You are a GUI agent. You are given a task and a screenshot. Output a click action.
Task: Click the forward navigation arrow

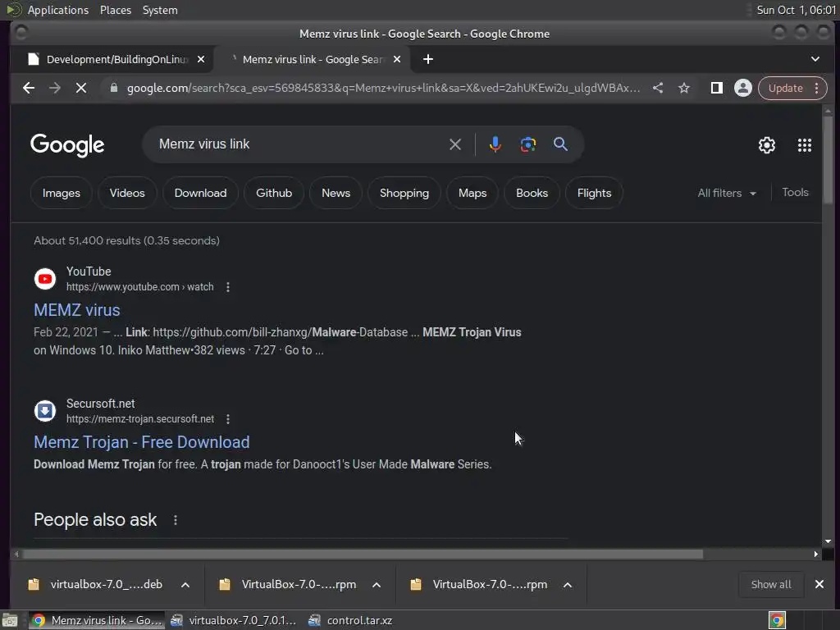coord(55,88)
